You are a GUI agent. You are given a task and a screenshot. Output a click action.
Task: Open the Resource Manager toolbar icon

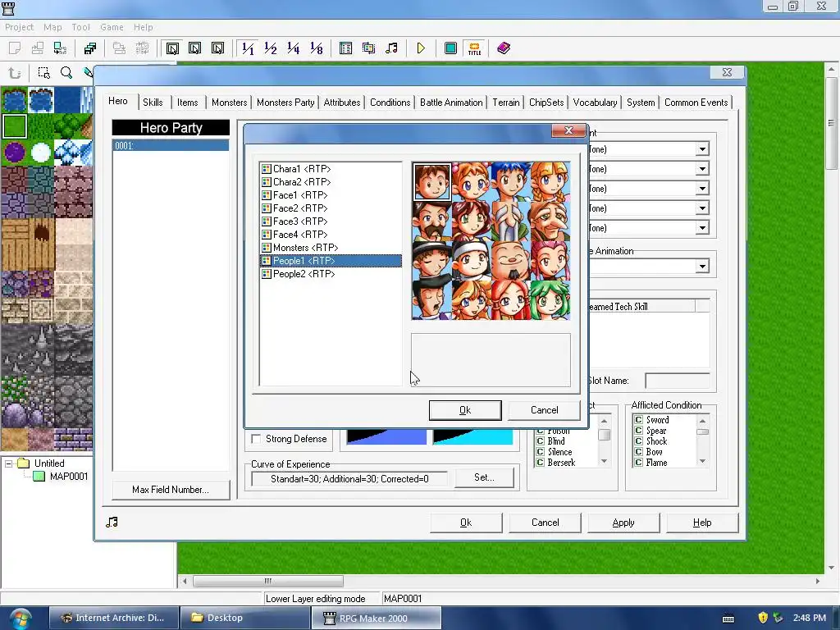pos(368,48)
